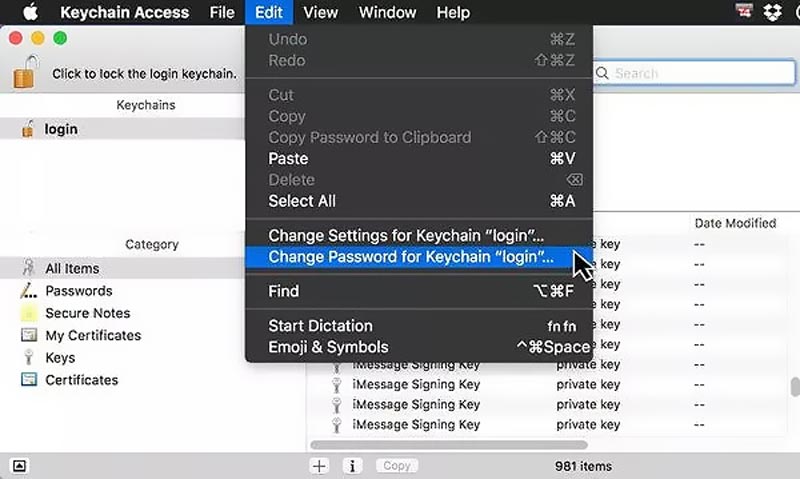Open the Dropbox menu bar icon
The image size is (800, 479).
point(772,12)
